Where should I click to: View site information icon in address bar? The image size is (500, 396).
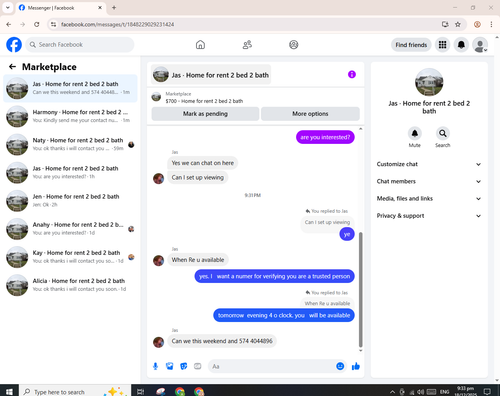pyautogui.click(x=53, y=24)
